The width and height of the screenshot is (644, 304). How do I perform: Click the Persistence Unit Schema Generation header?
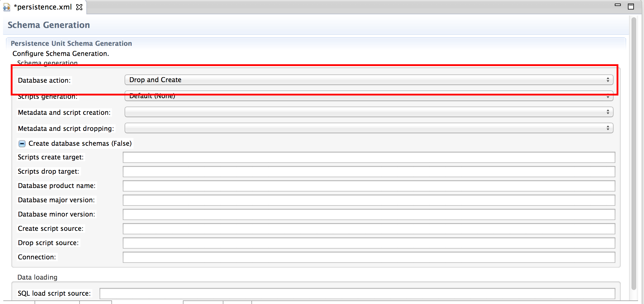[71, 43]
